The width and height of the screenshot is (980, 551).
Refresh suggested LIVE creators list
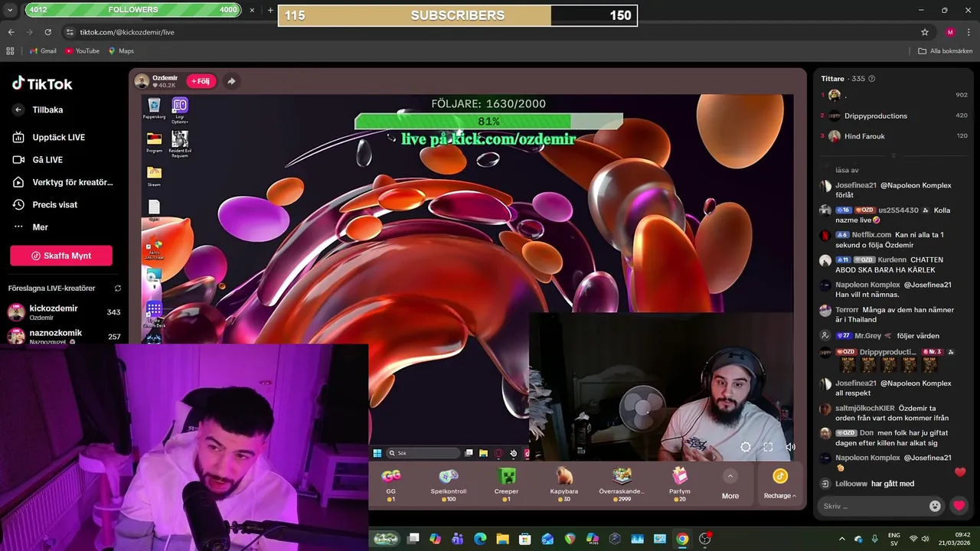[x=118, y=289]
